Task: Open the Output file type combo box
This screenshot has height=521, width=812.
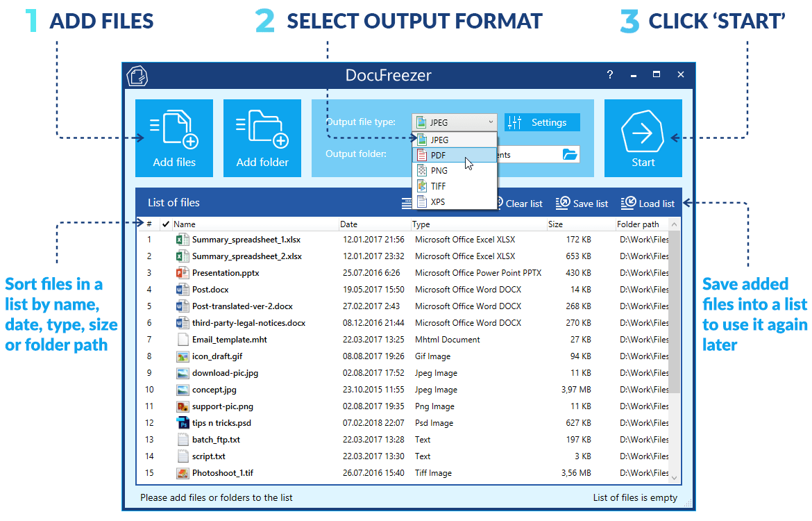Action: pyautogui.click(x=454, y=122)
